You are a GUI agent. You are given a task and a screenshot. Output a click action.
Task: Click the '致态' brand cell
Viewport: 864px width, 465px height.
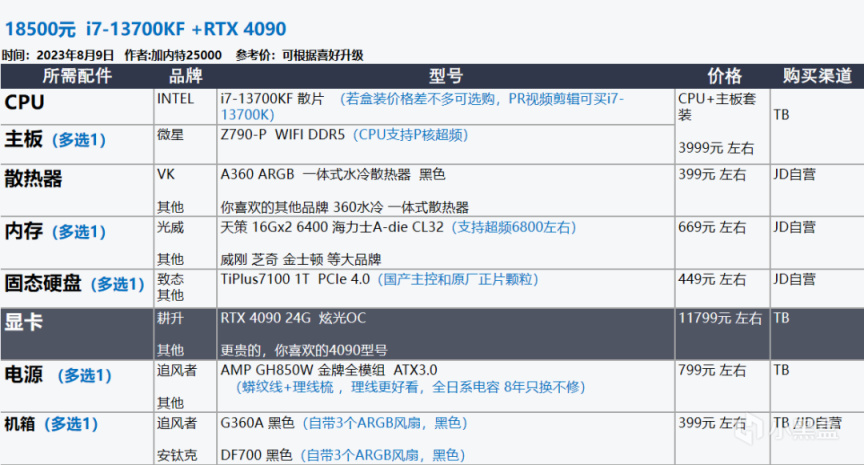click(170, 279)
